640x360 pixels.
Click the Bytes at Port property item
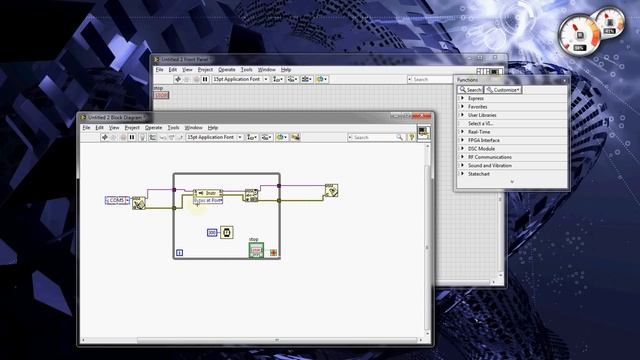point(208,200)
